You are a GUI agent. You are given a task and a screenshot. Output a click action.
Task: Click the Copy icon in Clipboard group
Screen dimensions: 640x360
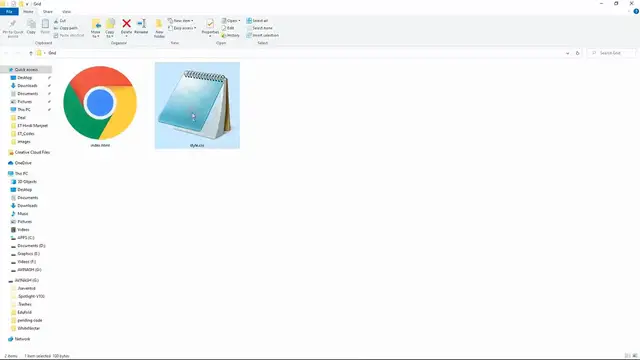coord(31,24)
